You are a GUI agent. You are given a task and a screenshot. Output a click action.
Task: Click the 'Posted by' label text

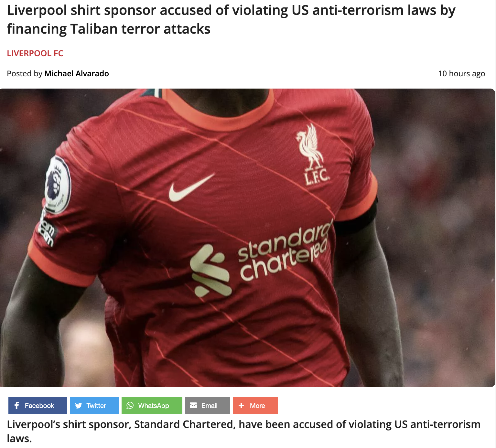(25, 74)
